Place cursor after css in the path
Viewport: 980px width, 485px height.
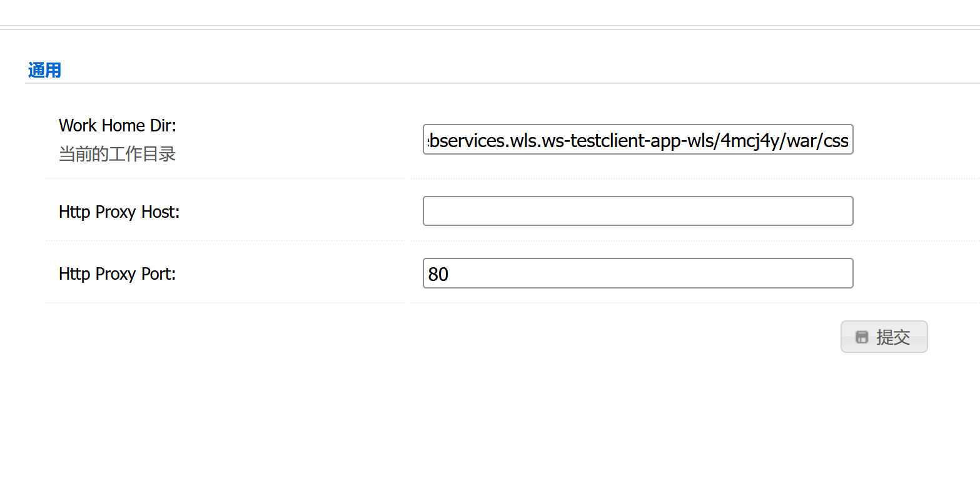pyautogui.click(x=848, y=141)
